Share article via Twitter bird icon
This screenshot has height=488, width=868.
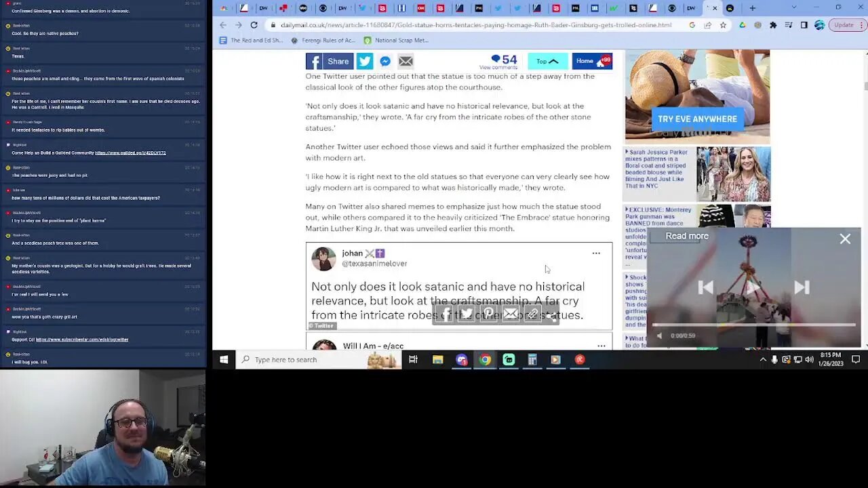click(x=365, y=61)
